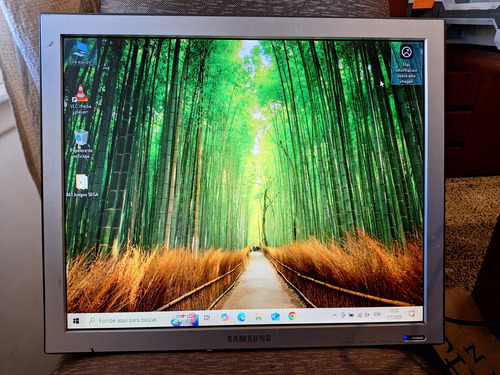This screenshot has width=500, height=375.
Task: Launch Google Chrome from the taskbar
Action: pos(292,316)
